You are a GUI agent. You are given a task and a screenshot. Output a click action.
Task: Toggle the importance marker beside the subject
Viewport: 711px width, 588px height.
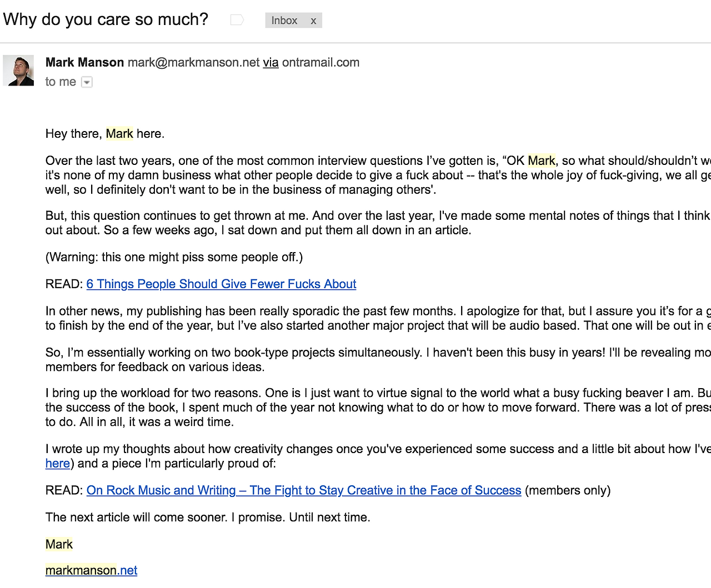[237, 20]
